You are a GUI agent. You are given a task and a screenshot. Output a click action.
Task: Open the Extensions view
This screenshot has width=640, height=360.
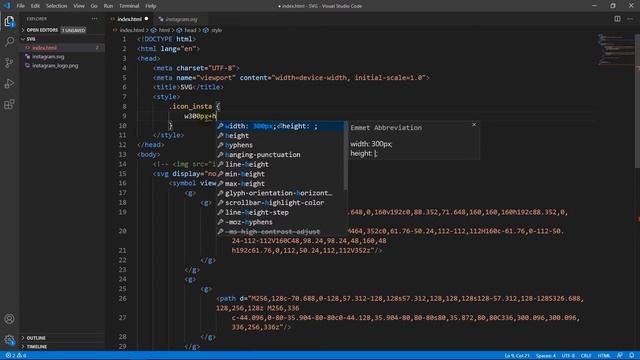click(9, 104)
